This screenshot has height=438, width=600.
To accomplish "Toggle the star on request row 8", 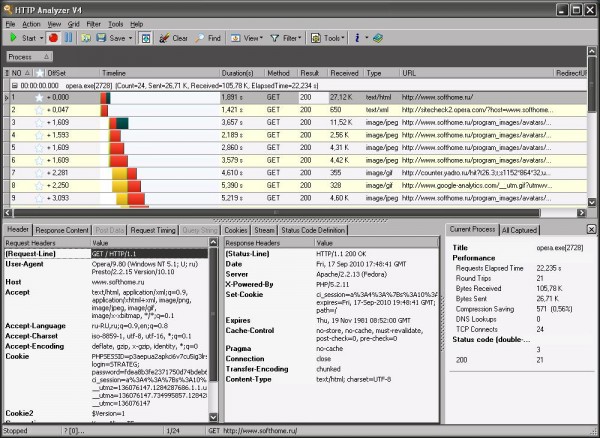I will pyautogui.click(x=39, y=186).
